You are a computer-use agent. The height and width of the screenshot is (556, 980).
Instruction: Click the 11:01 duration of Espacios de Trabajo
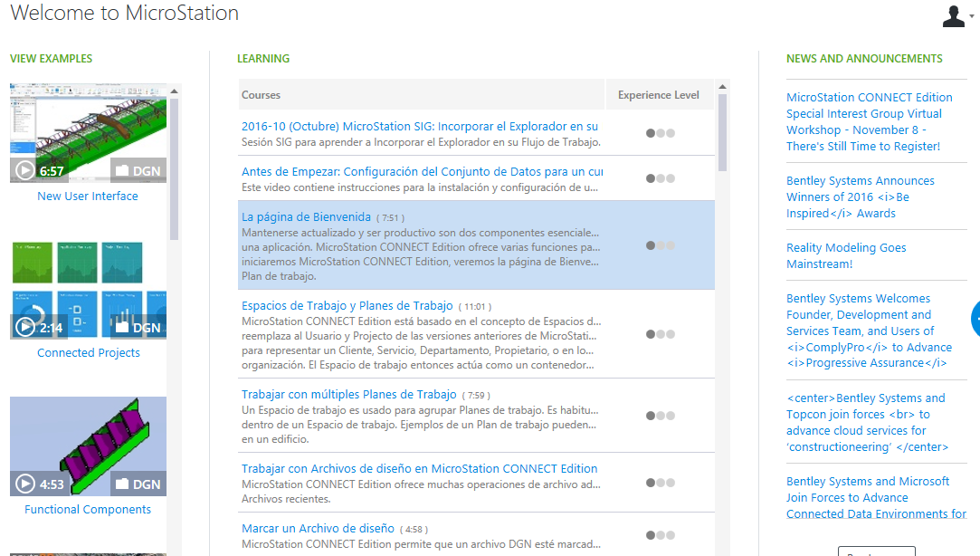[x=475, y=307]
